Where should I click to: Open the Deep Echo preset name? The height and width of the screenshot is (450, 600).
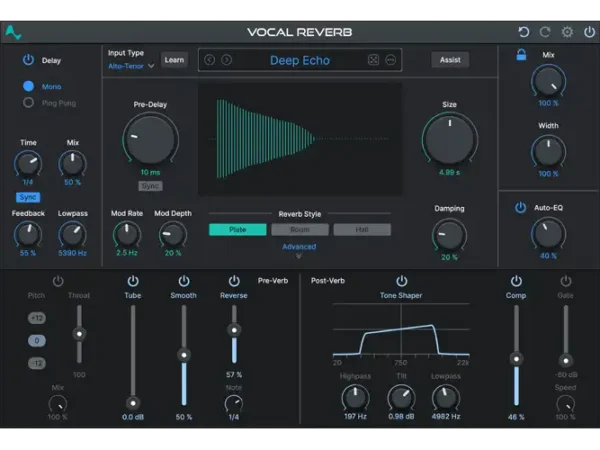300,60
